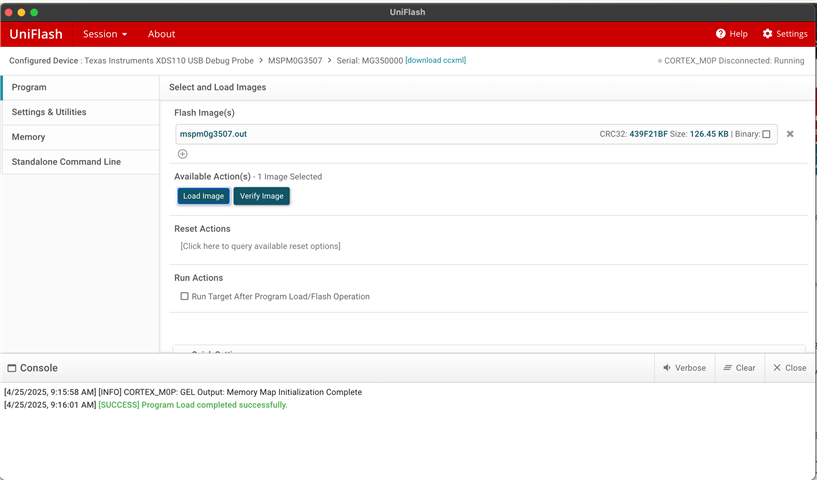Image resolution: width=817 pixels, height=480 pixels.
Task: Click the Flash Image(s) label
Action: (204, 113)
